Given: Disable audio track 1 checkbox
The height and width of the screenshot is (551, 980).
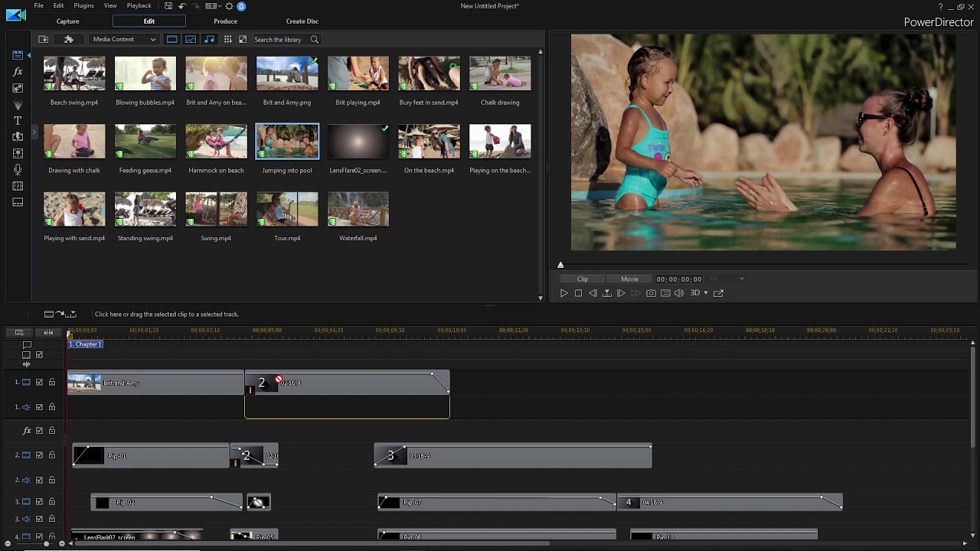Looking at the screenshot, I should (39, 407).
